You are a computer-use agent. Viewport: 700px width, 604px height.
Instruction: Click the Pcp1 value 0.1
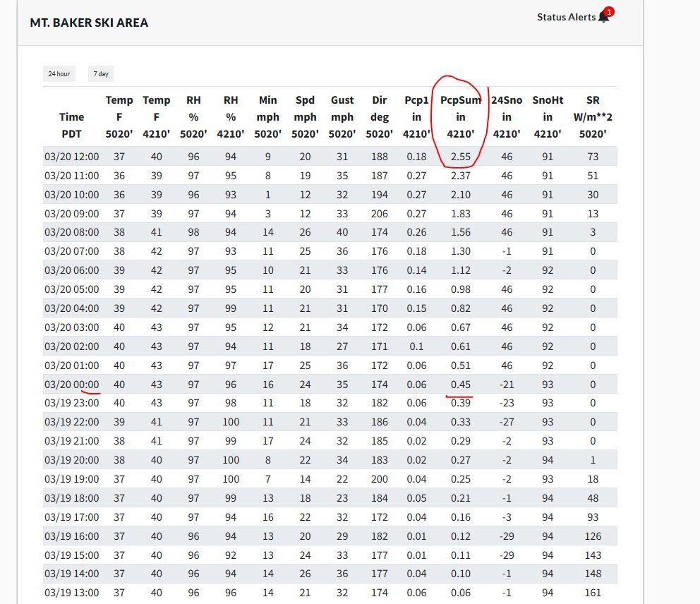pos(416,346)
